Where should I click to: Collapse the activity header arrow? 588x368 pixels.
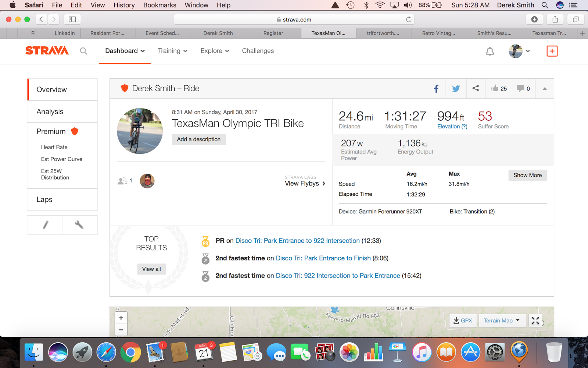pos(545,88)
